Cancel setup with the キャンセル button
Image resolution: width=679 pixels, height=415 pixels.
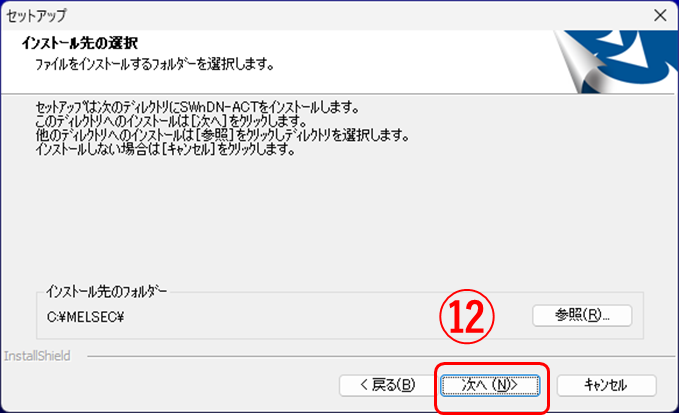pyautogui.click(x=606, y=385)
